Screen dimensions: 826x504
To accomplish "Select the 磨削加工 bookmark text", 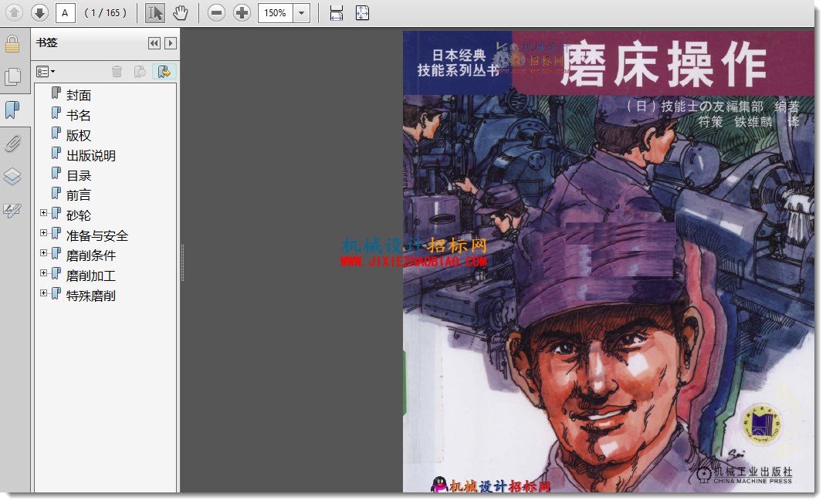I will pos(90,276).
